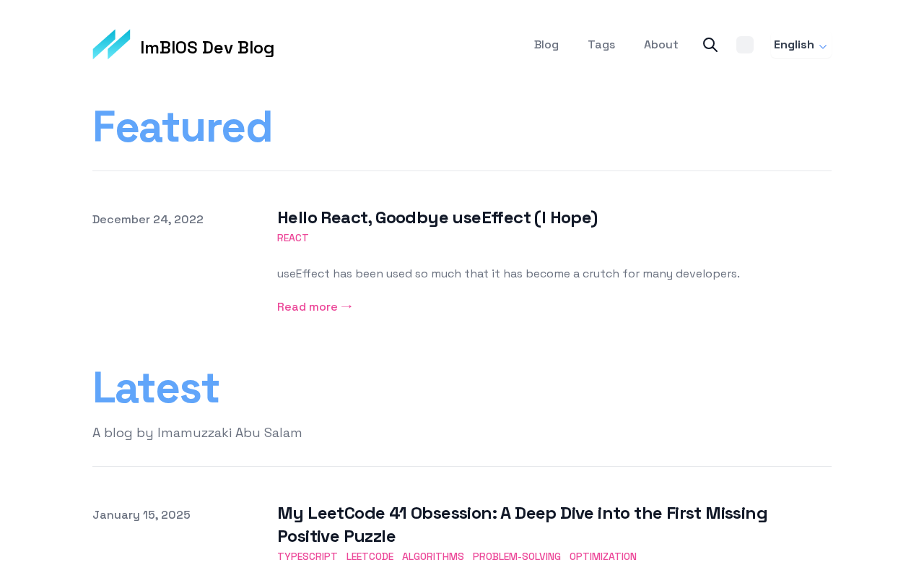Filter by the TYPESCRIPT tag
Image resolution: width=924 pixels, height=578 pixels.
click(x=307, y=556)
